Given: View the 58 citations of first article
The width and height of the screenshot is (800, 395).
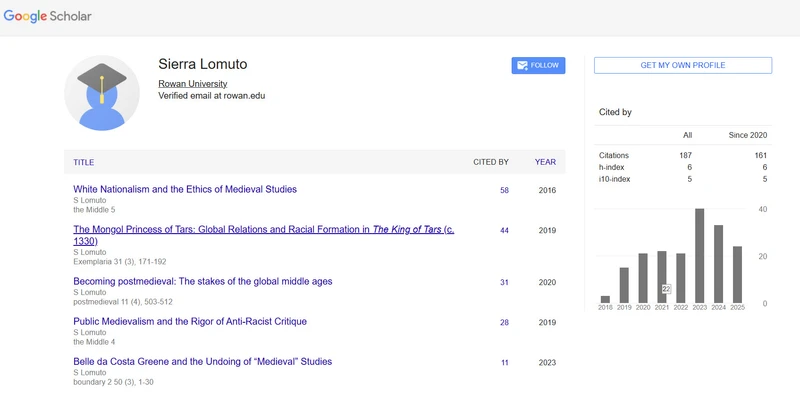Looking at the screenshot, I should click(505, 190).
